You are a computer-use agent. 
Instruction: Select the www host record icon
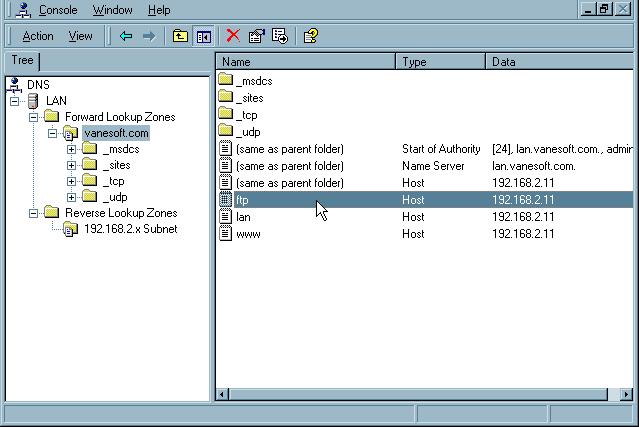[225, 234]
